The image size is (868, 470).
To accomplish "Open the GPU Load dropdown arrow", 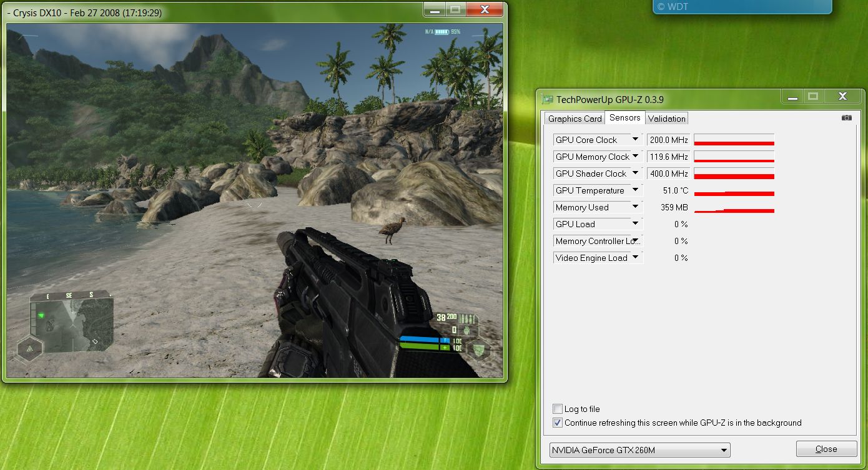I will pyautogui.click(x=635, y=223).
